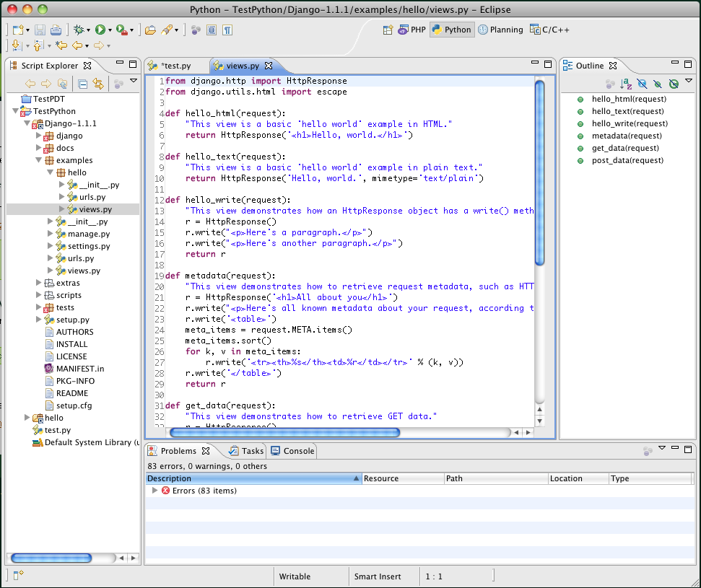
Task: Click the editor's horizontal scrollbar thumb
Action: (284, 432)
